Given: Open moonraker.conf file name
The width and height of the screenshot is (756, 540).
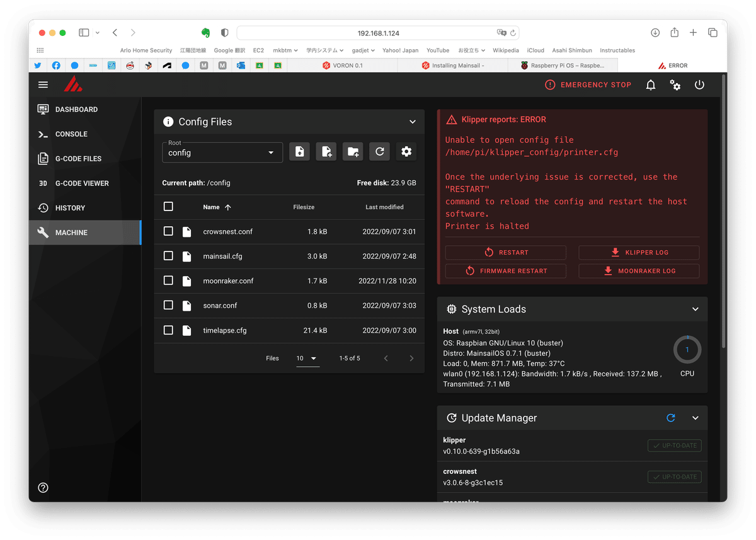Looking at the screenshot, I should click(228, 281).
